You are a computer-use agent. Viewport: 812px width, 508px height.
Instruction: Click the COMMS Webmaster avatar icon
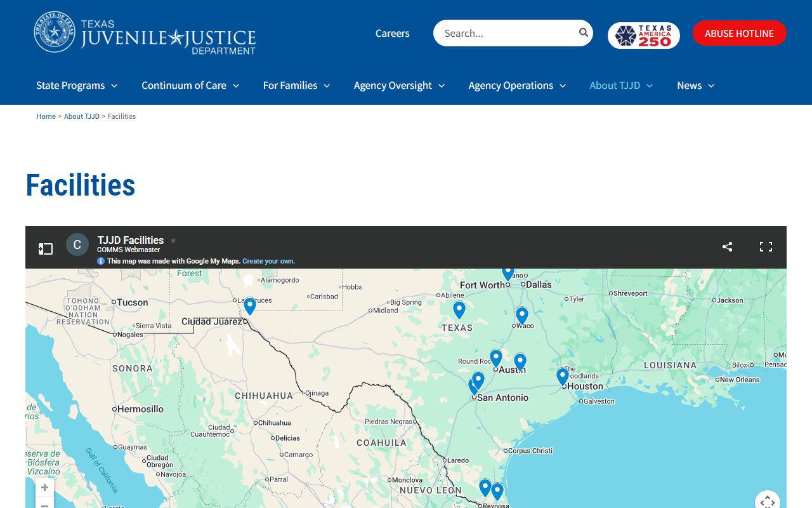coord(77,244)
